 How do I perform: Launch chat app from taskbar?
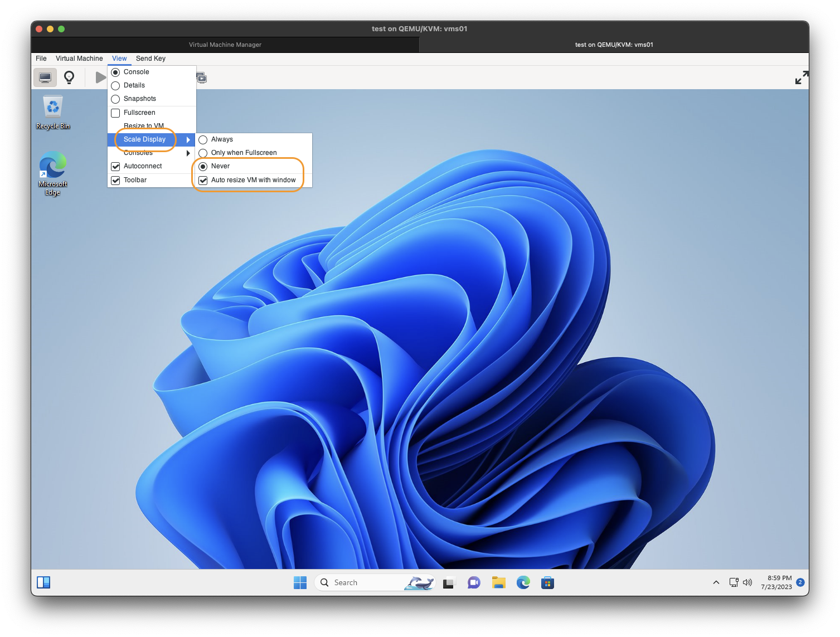474,582
